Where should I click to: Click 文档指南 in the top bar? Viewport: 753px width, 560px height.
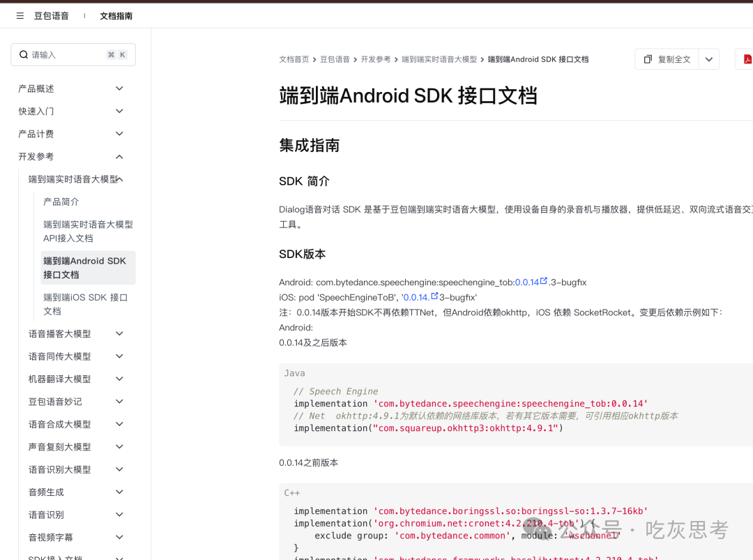(116, 16)
